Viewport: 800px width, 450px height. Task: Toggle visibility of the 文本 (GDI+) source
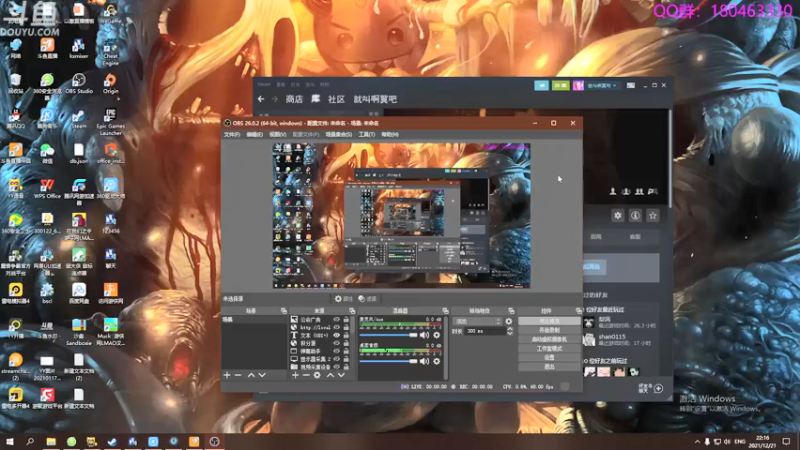[x=336, y=336]
